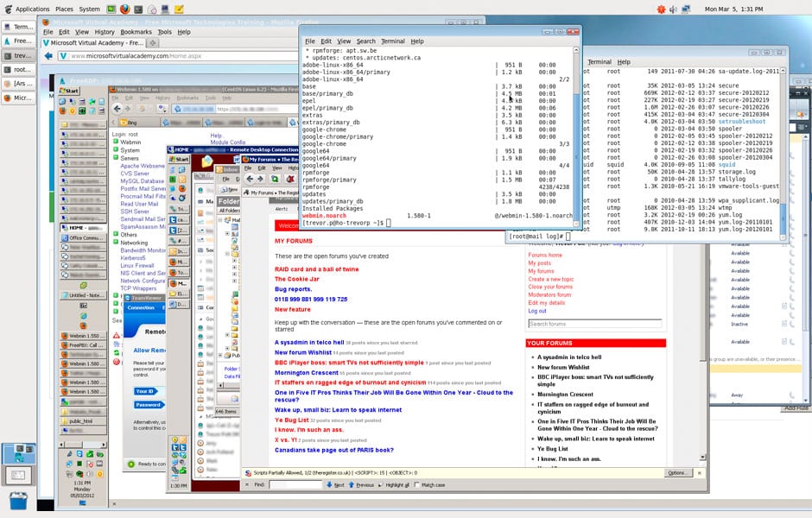This screenshot has width=812, height=518.
Task: Click the Search forums input field
Action: (594, 324)
